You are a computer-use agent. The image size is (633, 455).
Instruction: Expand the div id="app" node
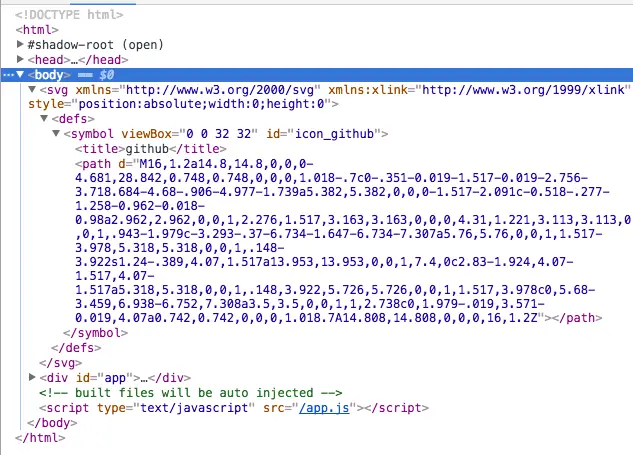[x=32, y=377]
